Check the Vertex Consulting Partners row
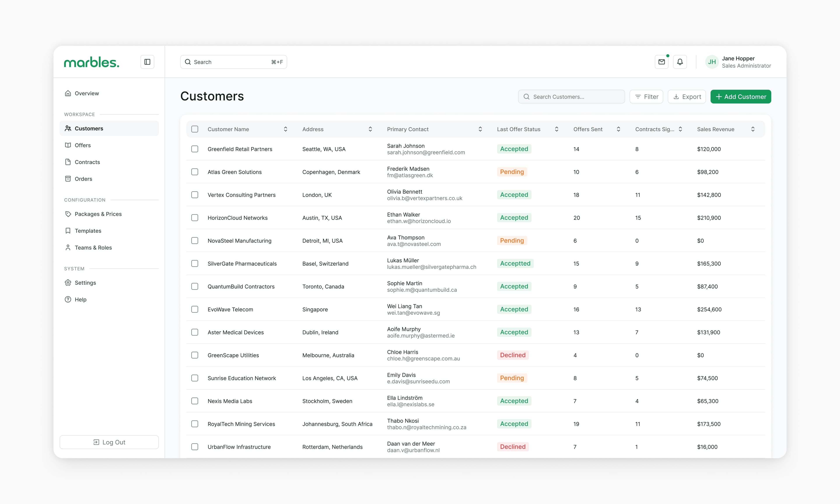This screenshot has width=840, height=504. click(194, 195)
